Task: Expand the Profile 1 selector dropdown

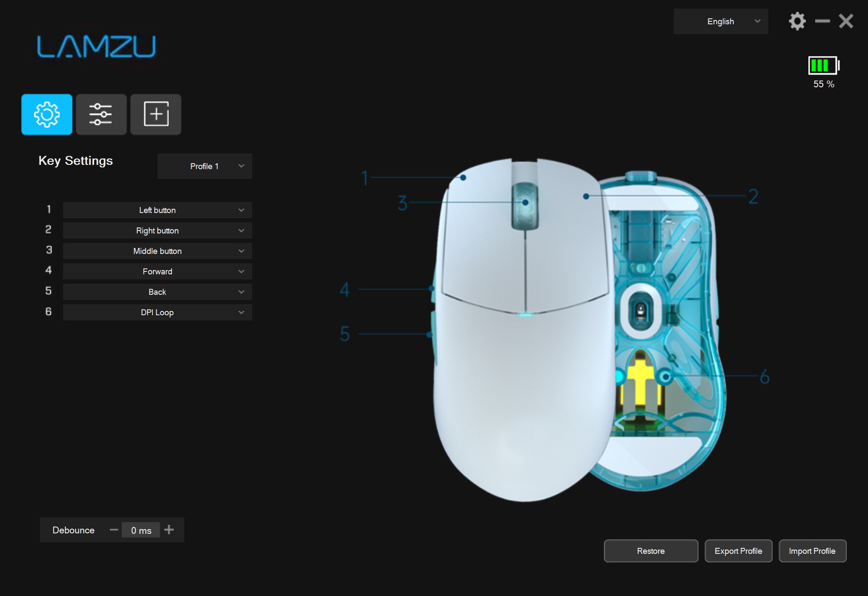Action: tap(204, 166)
